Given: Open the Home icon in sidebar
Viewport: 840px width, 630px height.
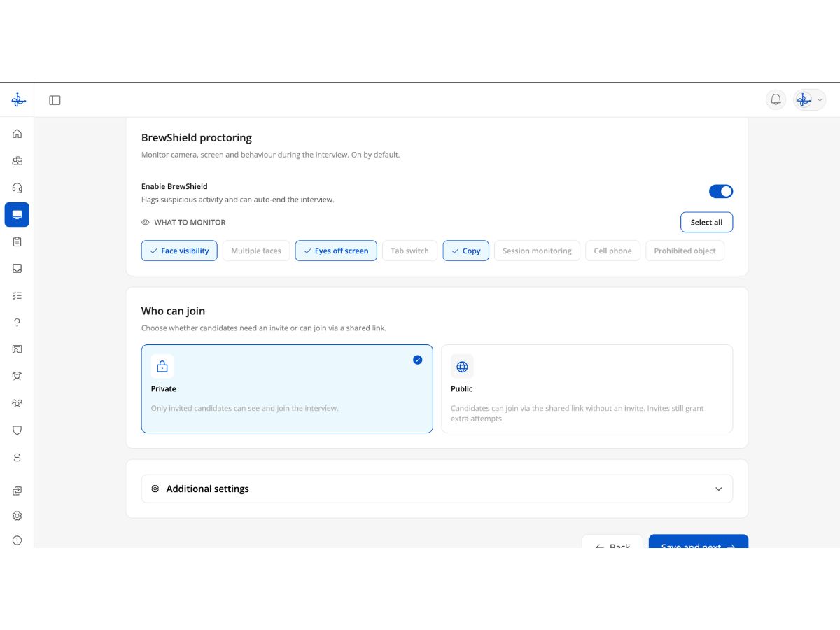Looking at the screenshot, I should 17,134.
